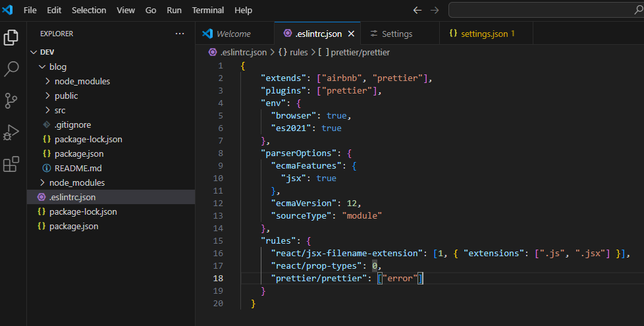
Task: Open the Terminal menu
Action: tap(208, 11)
